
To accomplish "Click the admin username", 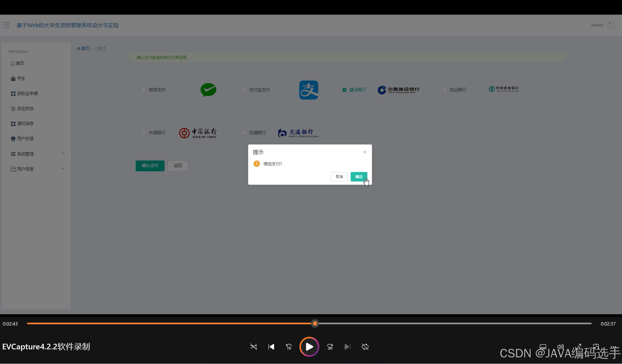I will pyautogui.click(x=597, y=25).
